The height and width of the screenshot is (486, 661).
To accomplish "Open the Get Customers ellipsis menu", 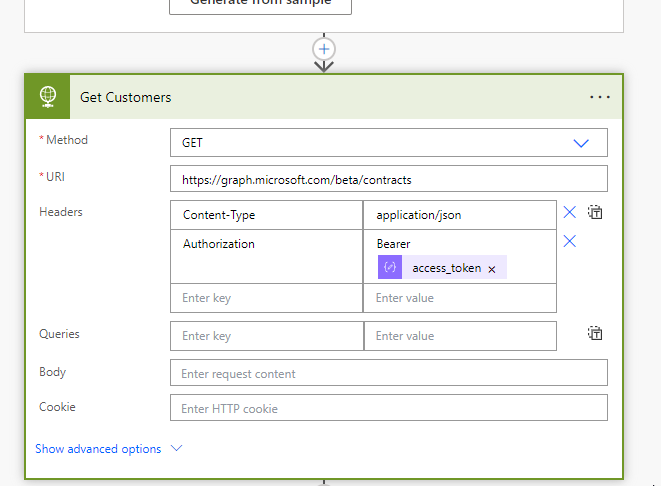I will click(x=599, y=97).
